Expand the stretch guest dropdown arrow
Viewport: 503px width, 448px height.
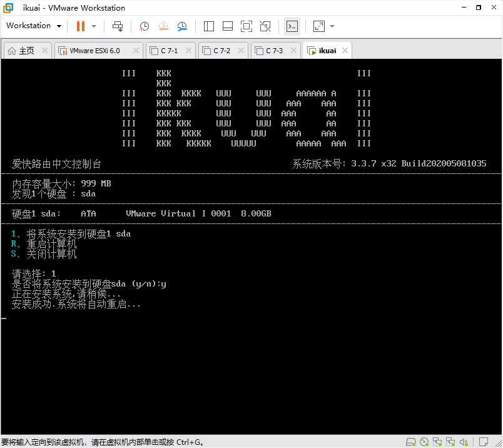click(x=332, y=26)
